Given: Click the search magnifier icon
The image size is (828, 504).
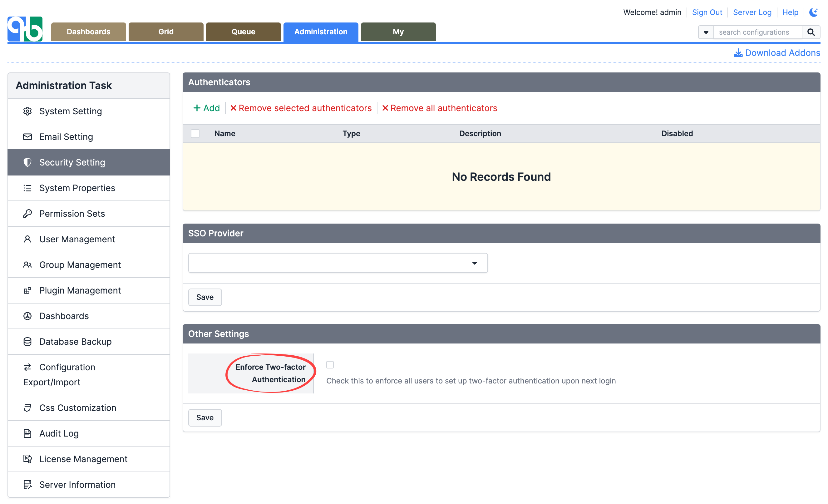Looking at the screenshot, I should tap(811, 32).
